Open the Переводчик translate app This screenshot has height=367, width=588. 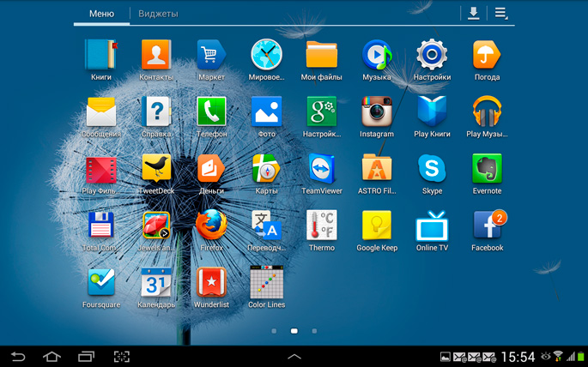266,226
